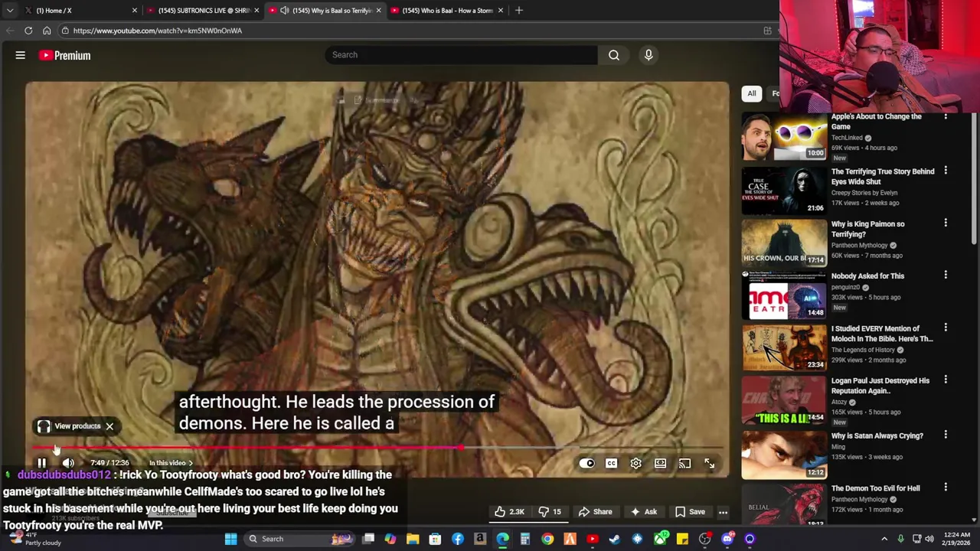The width and height of the screenshot is (980, 551).
Task: Open options for 'Logan Paul Just Destroyed' video
Action: pyautogui.click(x=946, y=380)
